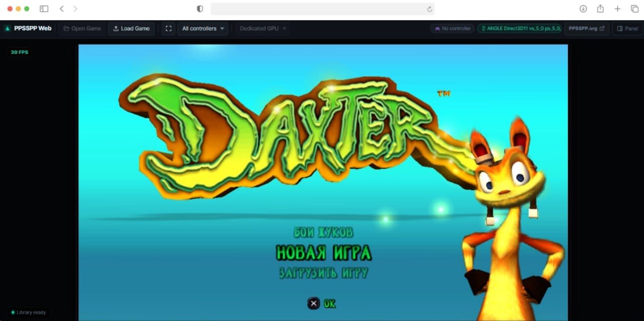Toggle the side Panel button
The height and width of the screenshot is (321, 644).
(627, 29)
